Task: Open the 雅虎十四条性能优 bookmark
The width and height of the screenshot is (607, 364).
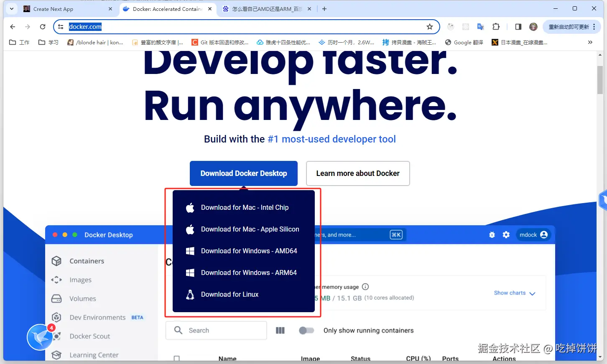Action: pos(283,42)
